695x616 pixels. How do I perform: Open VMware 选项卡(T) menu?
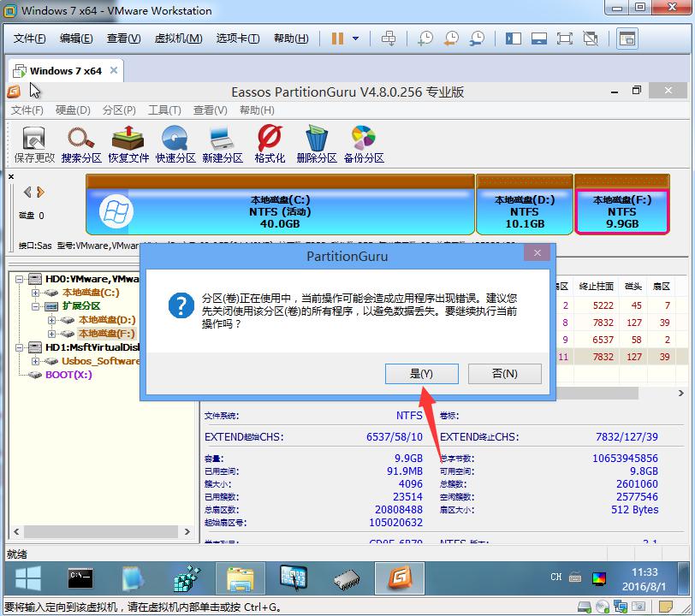click(238, 38)
